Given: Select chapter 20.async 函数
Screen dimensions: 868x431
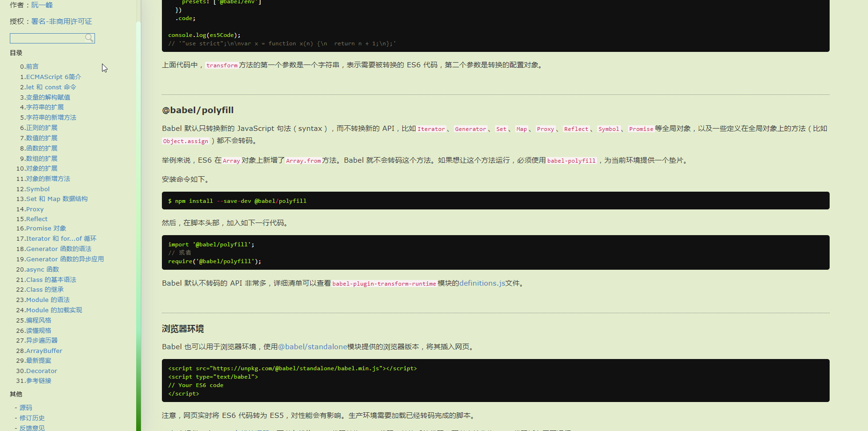Looking at the screenshot, I should coord(37,269).
